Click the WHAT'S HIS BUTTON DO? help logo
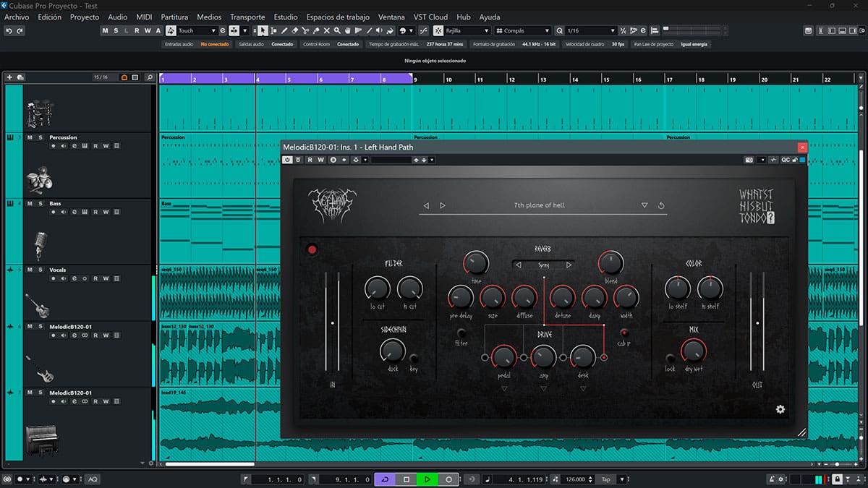The width and height of the screenshot is (868, 488). 757,206
